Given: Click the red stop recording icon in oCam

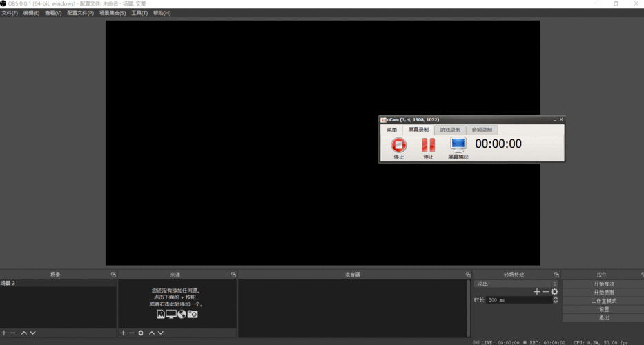Looking at the screenshot, I should pos(399,145).
